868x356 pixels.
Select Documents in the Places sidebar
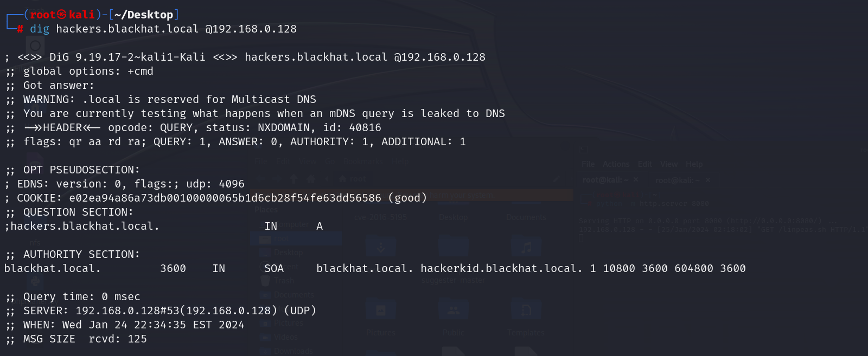pyautogui.click(x=293, y=294)
